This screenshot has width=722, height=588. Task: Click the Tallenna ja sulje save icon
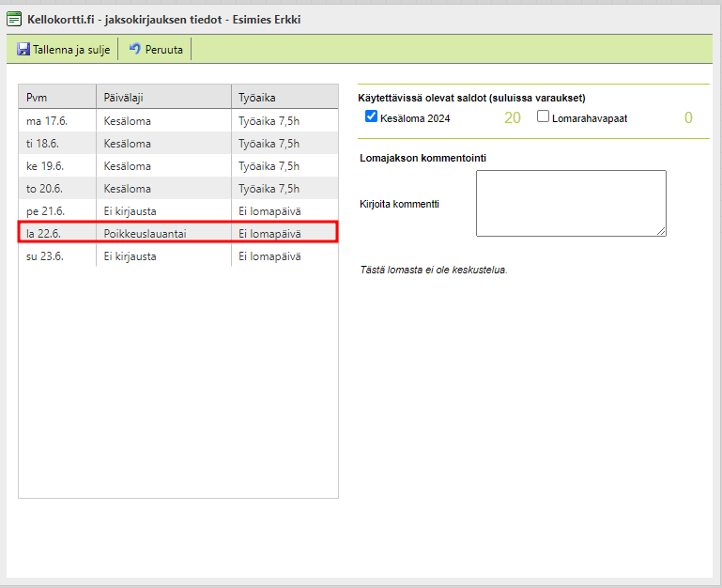click(23, 49)
